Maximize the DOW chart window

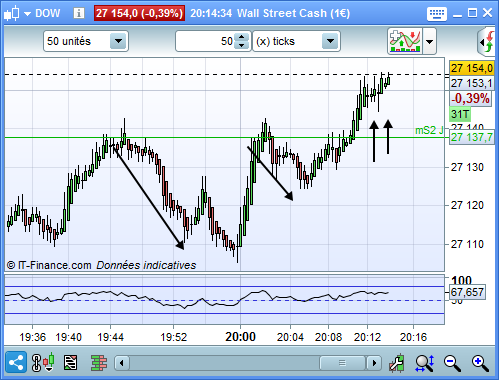click(x=472, y=13)
